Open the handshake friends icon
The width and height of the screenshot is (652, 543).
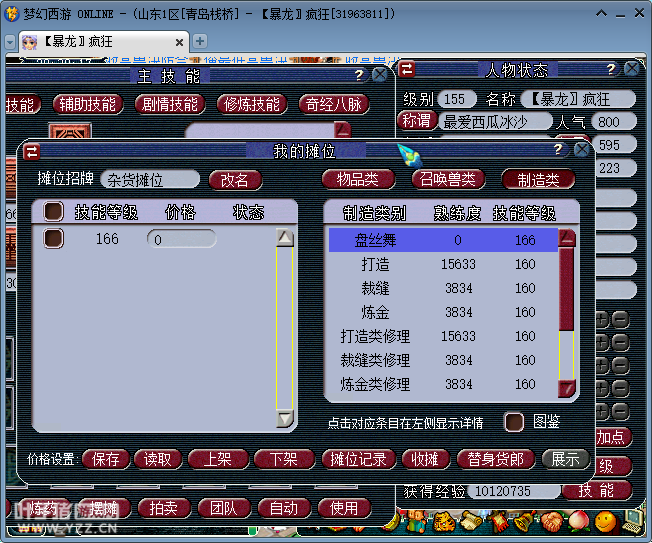pos(552,521)
